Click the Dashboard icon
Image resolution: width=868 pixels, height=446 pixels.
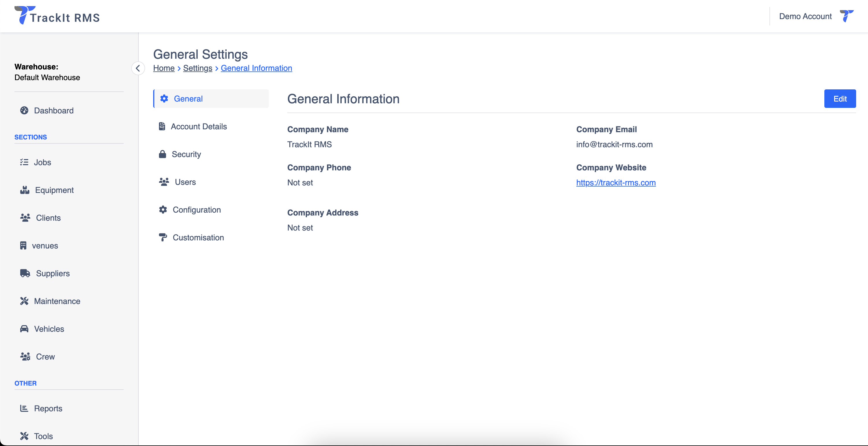[x=25, y=110]
